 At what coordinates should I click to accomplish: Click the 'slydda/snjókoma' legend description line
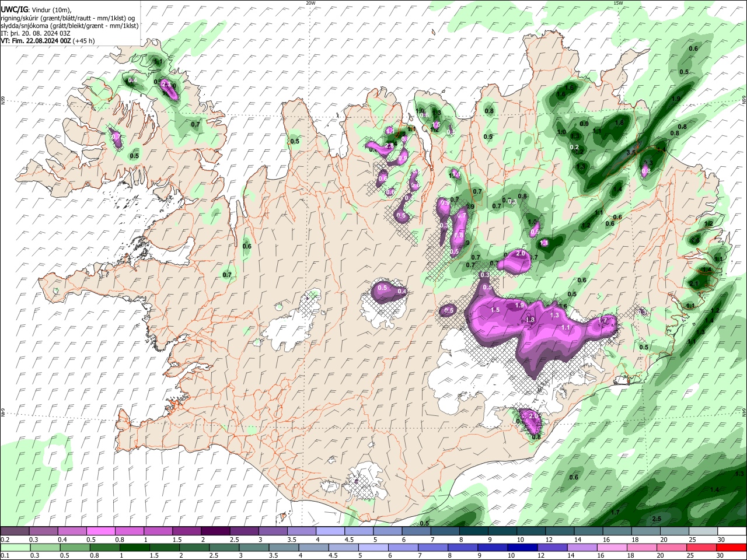(x=69, y=26)
